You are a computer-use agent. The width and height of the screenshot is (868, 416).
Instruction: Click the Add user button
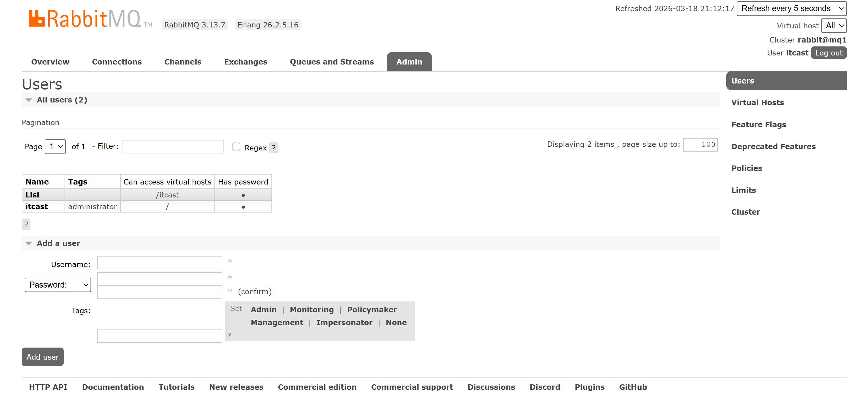tap(43, 357)
